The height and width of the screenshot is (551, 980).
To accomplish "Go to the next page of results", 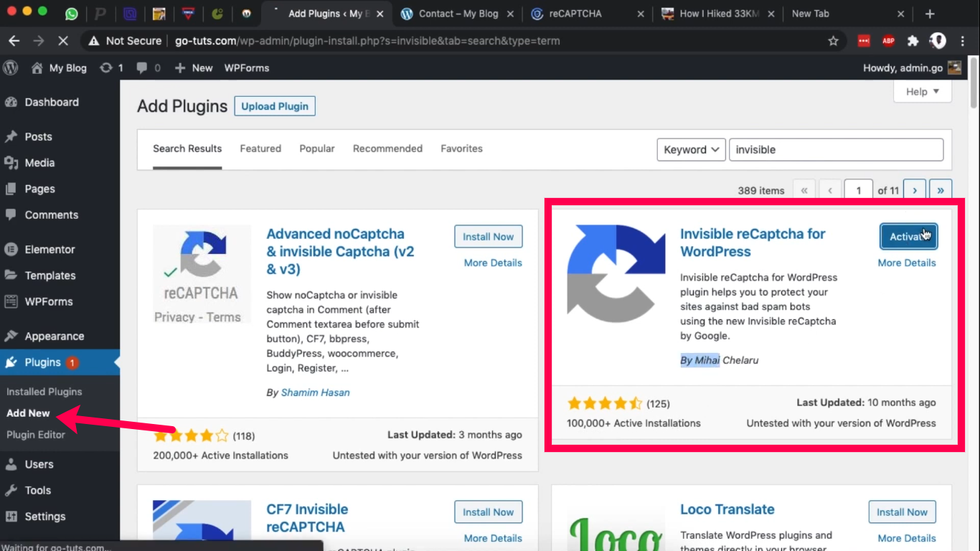I will point(914,190).
